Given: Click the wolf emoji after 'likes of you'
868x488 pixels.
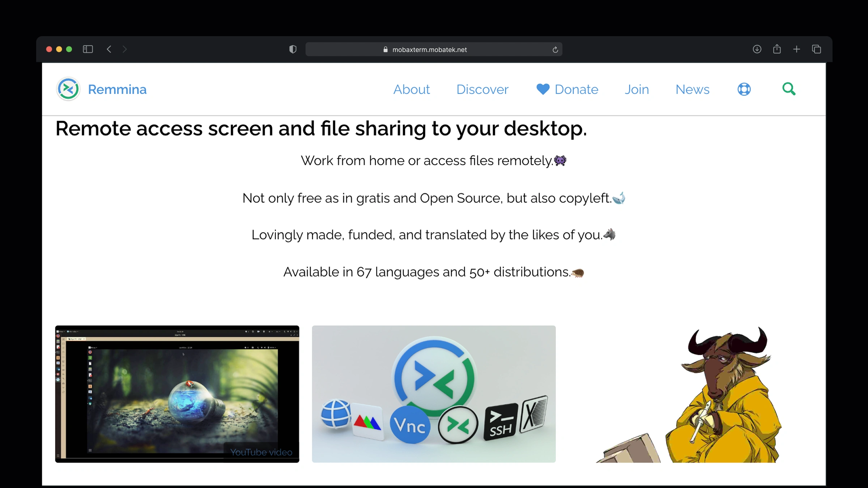Looking at the screenshot, I should 609,235.
